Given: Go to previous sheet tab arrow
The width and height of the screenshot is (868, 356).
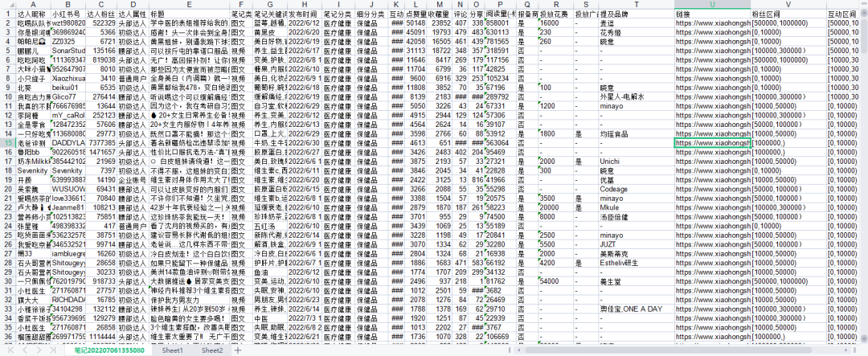Looking at the screenshot, I should [x=24, y=350].
